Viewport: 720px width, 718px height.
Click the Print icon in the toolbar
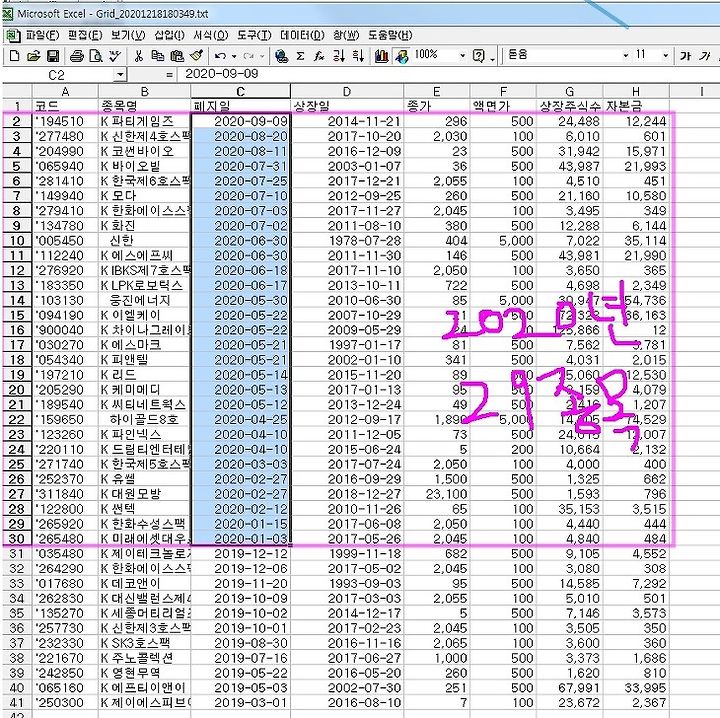(x=77, y=56)
